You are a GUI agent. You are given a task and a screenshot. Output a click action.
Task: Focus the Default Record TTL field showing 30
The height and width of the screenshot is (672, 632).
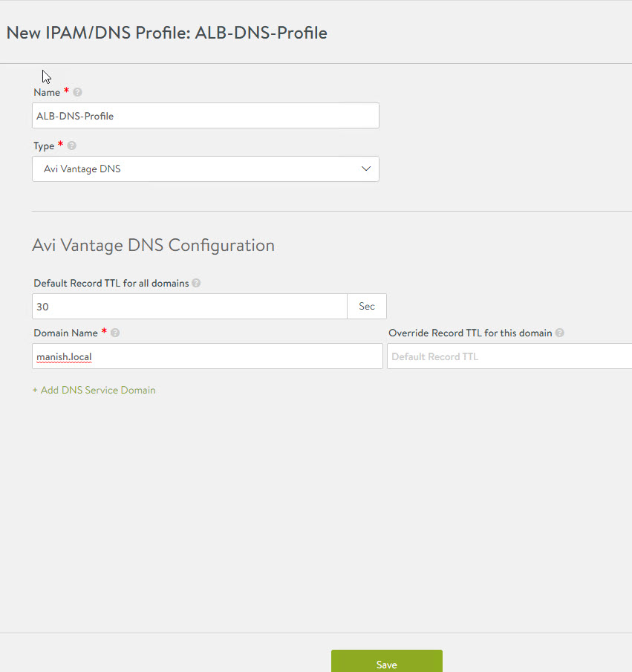tap(189, 306)
